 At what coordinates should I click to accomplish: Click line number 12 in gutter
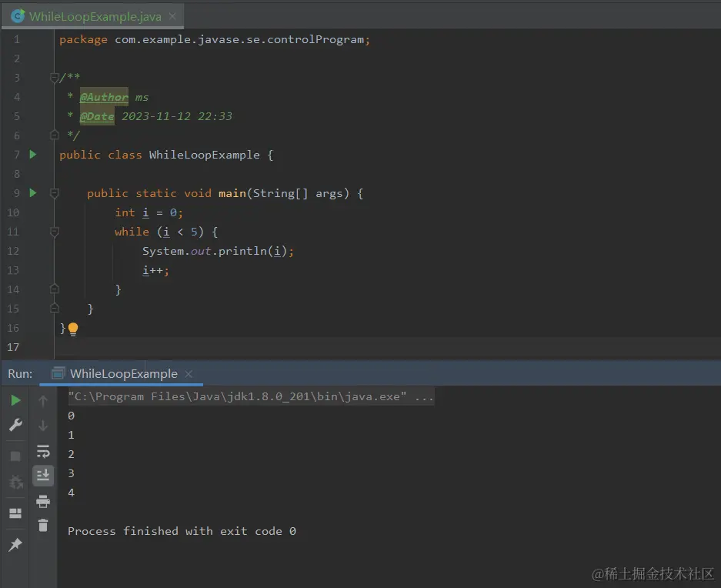pyautogui.click(x=13, y=251)
